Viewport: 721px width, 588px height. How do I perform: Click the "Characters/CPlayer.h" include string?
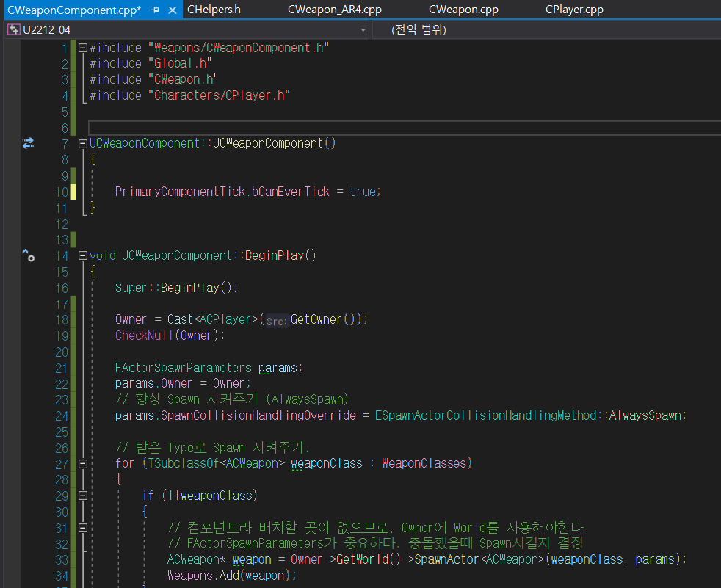pos(219,95)
